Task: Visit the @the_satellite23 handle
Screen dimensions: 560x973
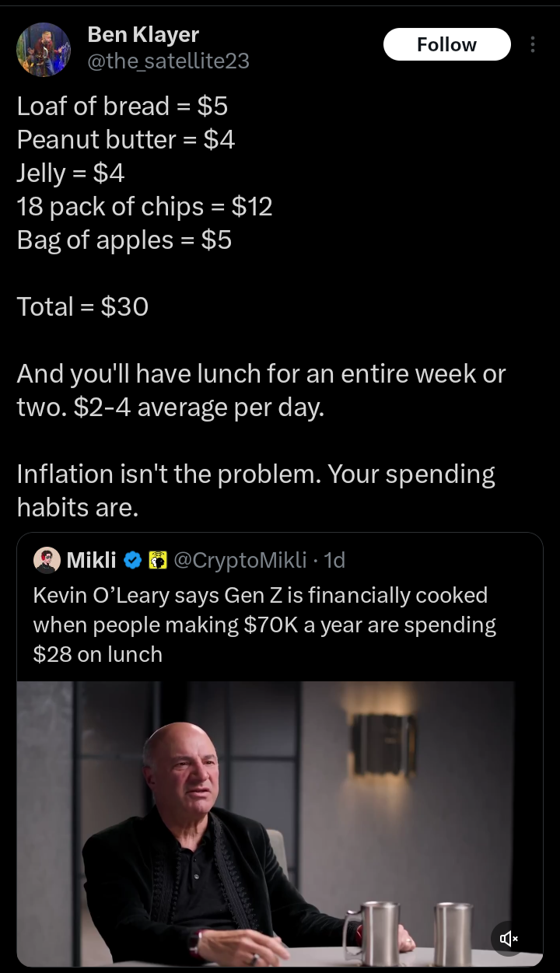Action: tap(168, 61)
